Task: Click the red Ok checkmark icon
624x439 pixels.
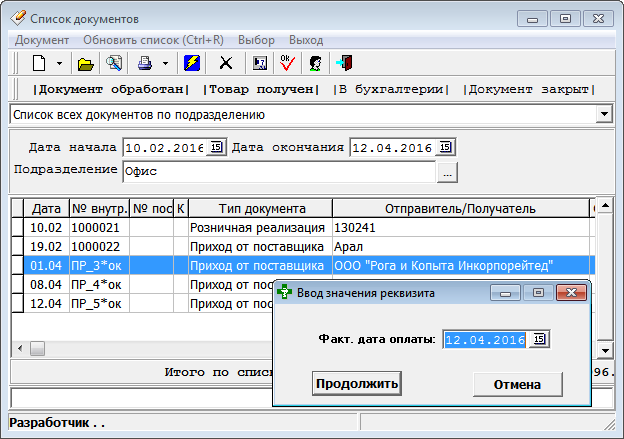Action: [287, 63]
